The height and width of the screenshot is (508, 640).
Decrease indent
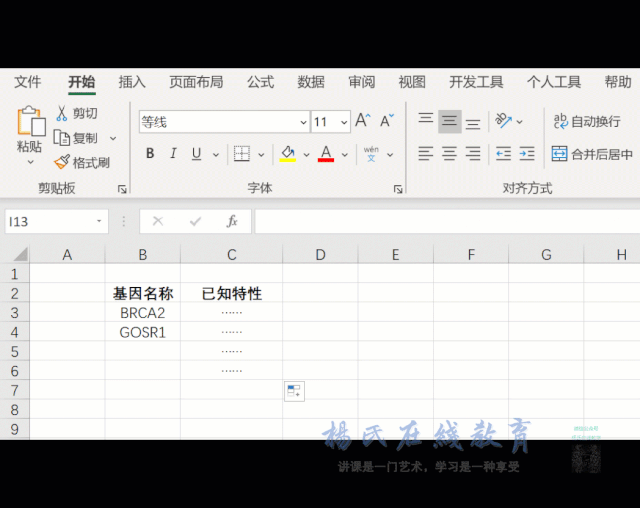click(503, 154)
